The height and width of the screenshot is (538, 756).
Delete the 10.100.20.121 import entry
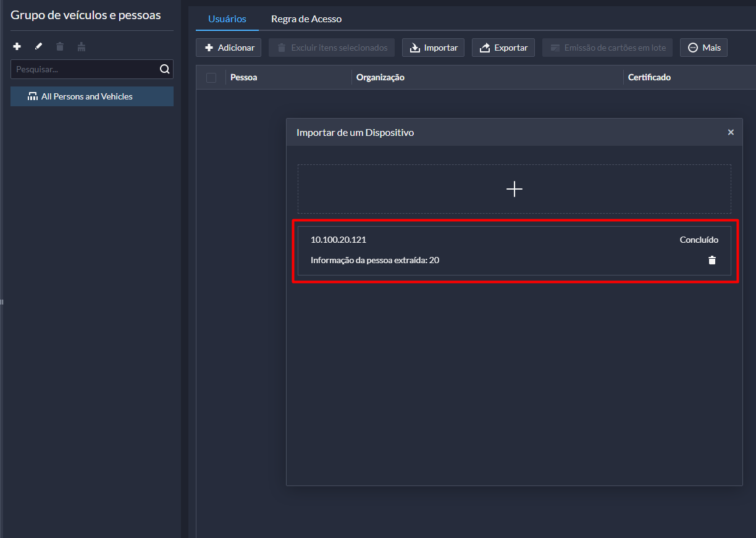point(712,260)
